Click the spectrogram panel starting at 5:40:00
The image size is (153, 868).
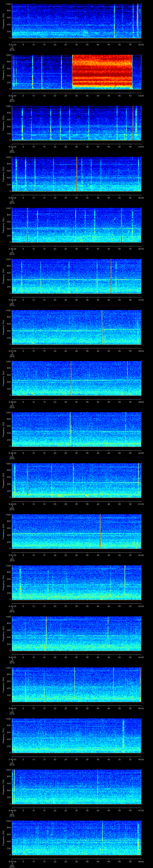(x=77, y=480)
